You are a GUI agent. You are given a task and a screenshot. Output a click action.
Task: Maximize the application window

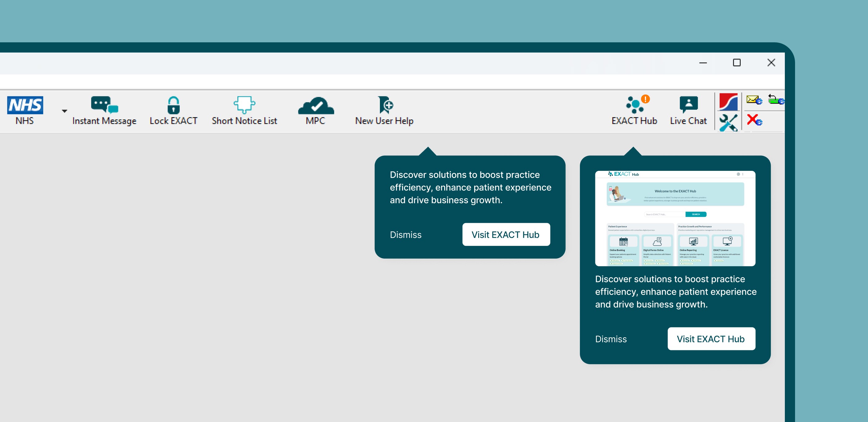737,63
